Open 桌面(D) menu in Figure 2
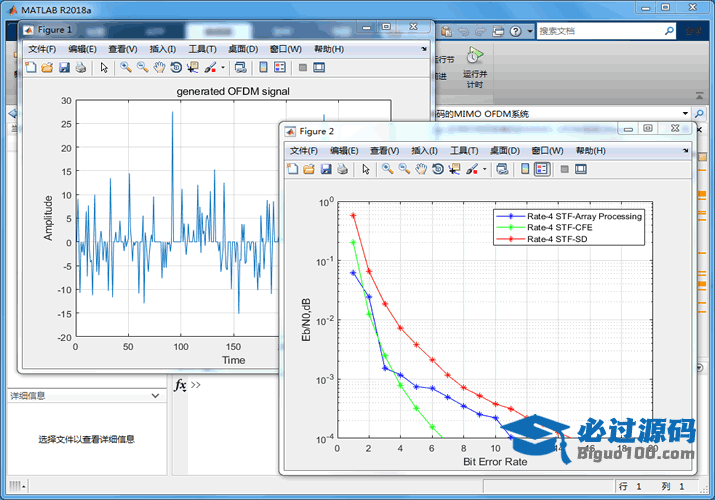715x500 pixels. 505,151
